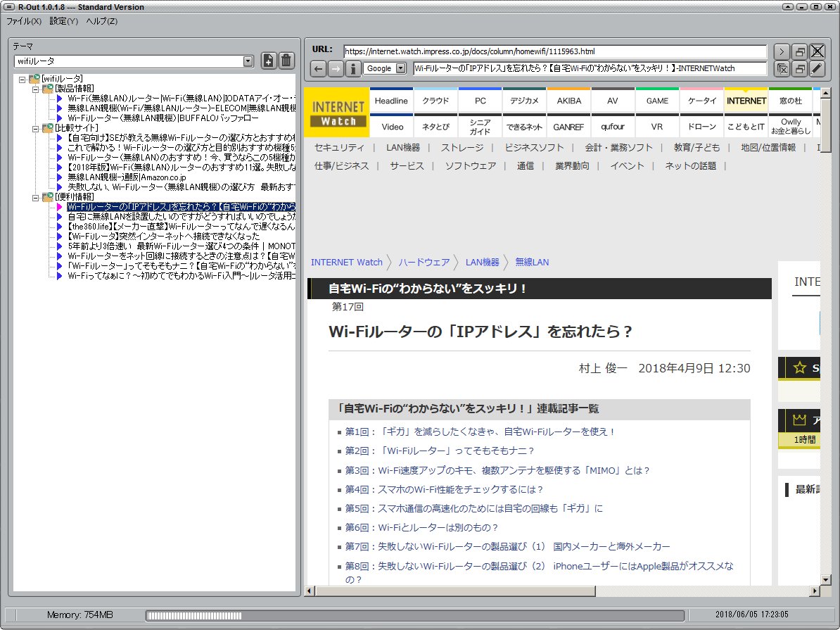Open article link 第1回 about 「ギガ」

click(480, 431)
